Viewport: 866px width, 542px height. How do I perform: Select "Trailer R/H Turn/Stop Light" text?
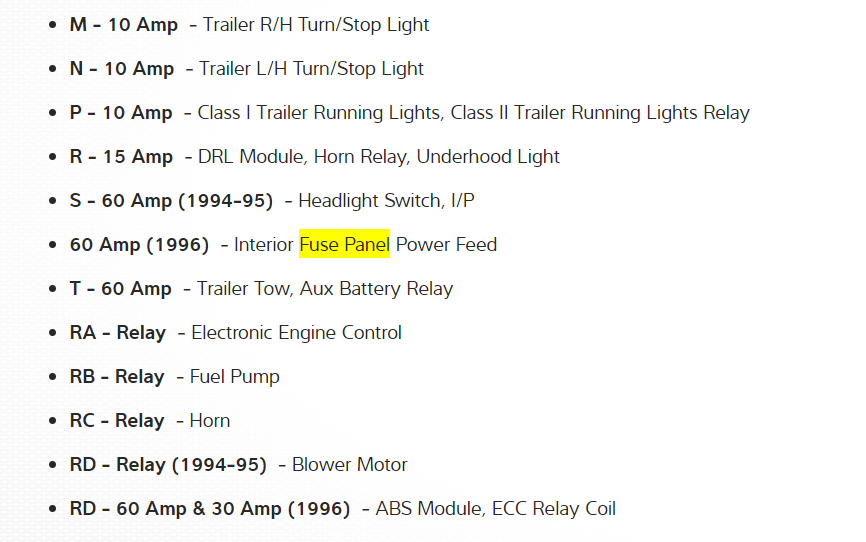point(316,25)
